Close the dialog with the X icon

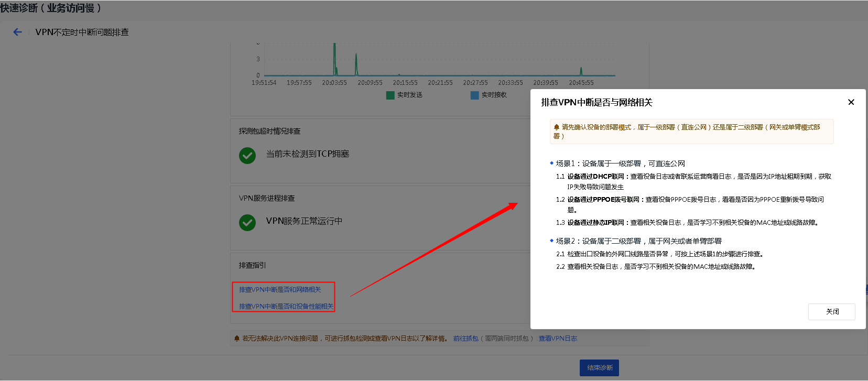pyautogui.click(x=851, y=102)
